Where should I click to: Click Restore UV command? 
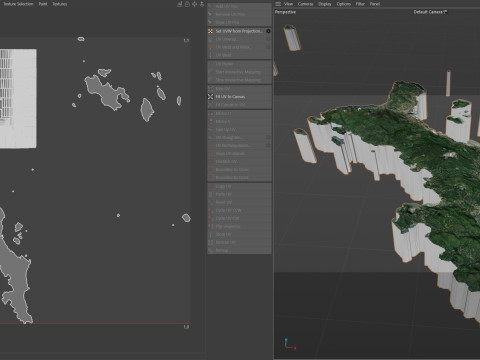click(239, 242)
